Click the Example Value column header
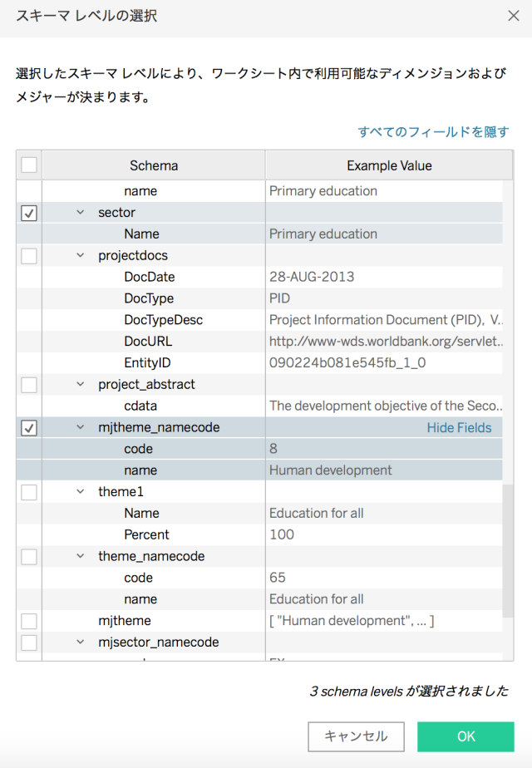 pos(389,165)
